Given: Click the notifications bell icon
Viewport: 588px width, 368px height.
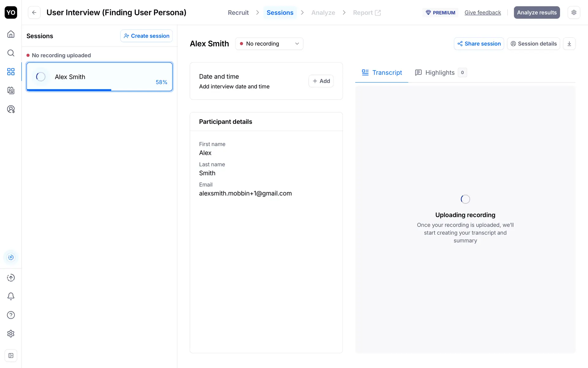Looking at the screenshot, I should coord(11,296).
